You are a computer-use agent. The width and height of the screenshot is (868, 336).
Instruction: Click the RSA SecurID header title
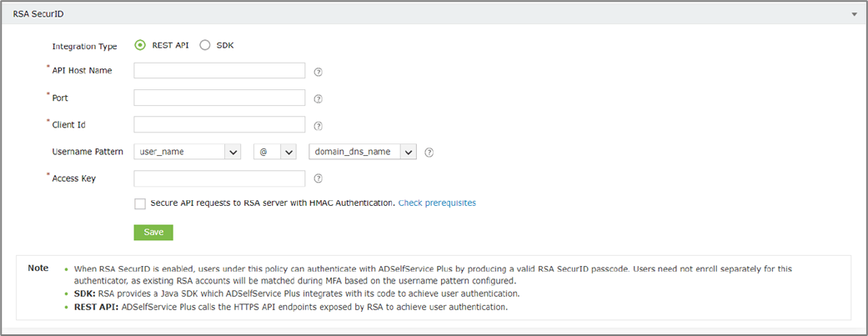tap(37, 14)
